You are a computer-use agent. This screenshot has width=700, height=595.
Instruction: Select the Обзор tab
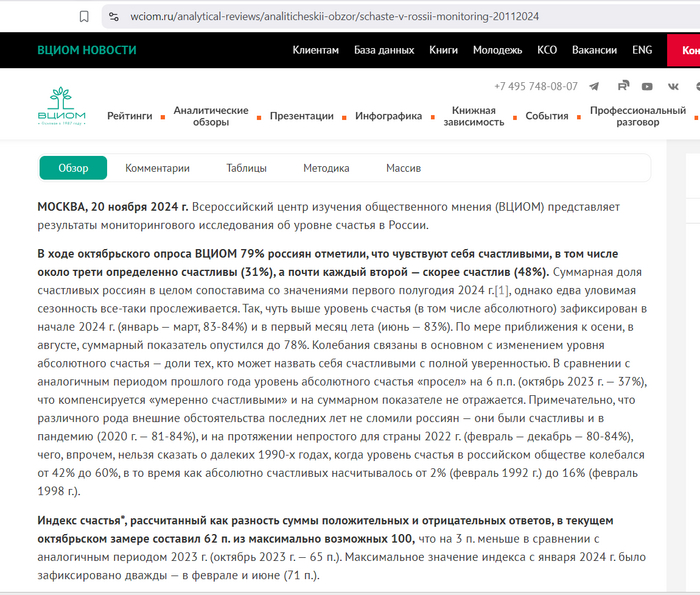tap(73, 168)
